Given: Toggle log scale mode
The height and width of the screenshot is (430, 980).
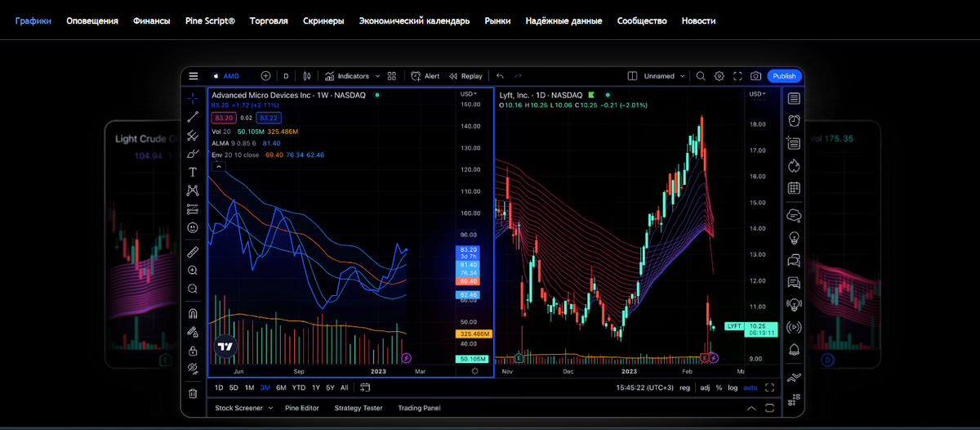Looking at the screenshot, I should tap(733, 387).
